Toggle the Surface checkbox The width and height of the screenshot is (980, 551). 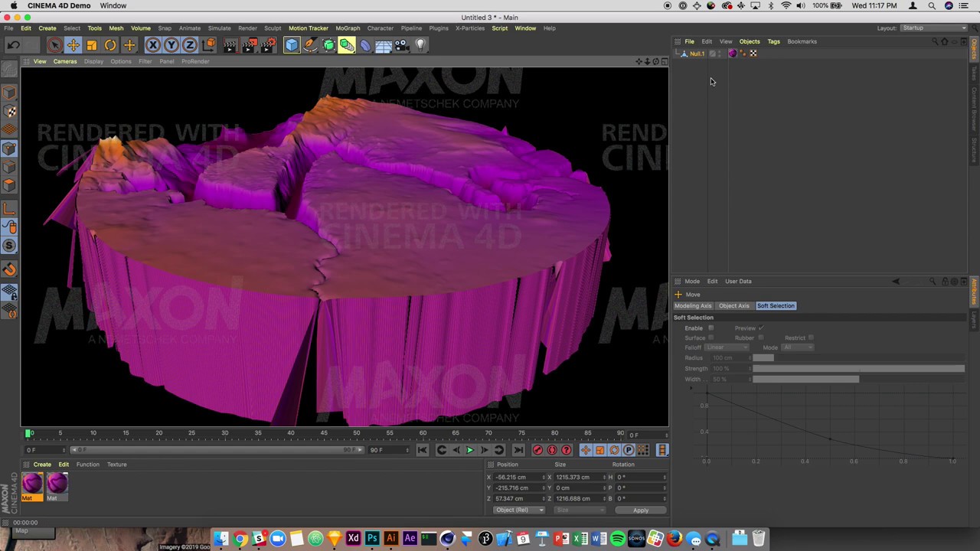[710, 337]
